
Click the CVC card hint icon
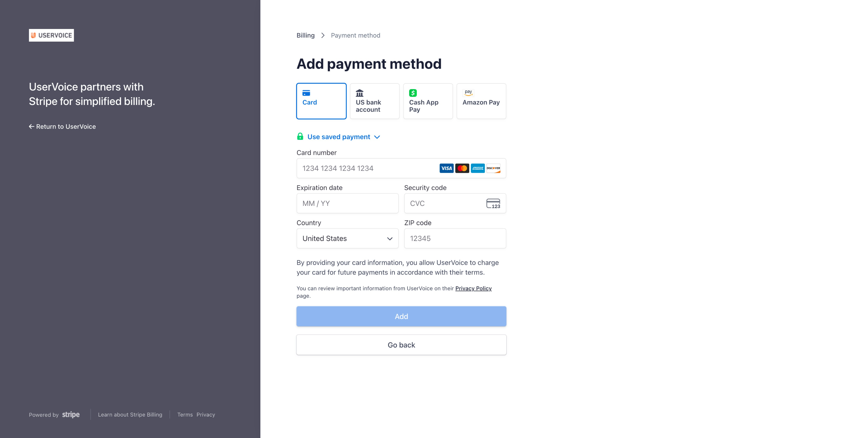(493, 204)
